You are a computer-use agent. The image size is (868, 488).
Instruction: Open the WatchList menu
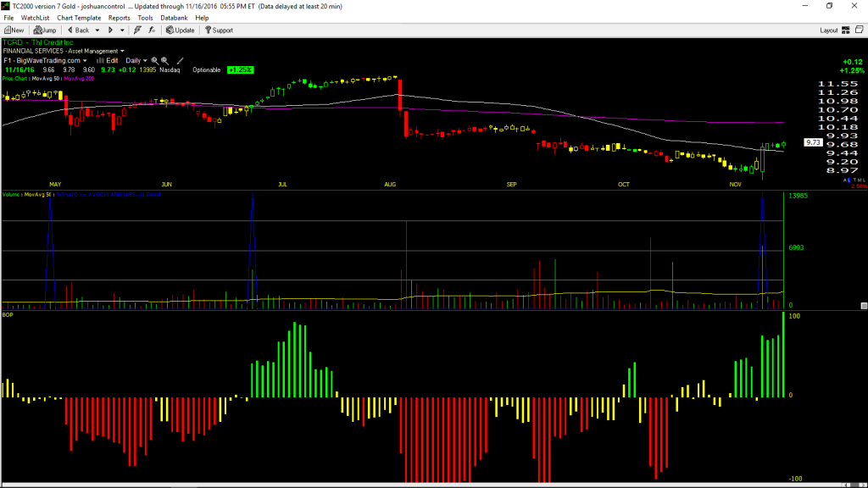[35, 18]
